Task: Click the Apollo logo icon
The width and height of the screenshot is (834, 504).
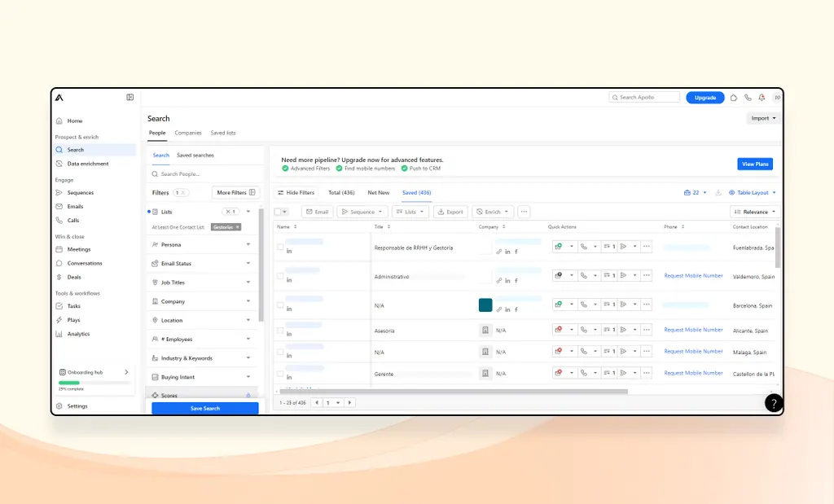Action: (59, 97)
